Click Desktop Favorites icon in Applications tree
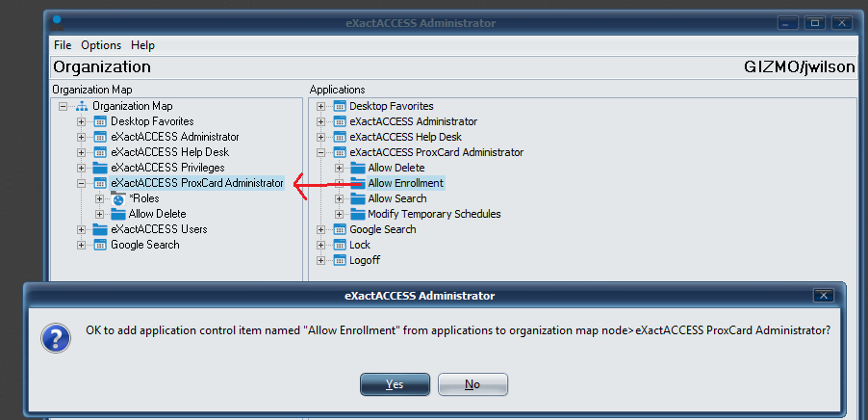868x420 pixels. [339, 106]
